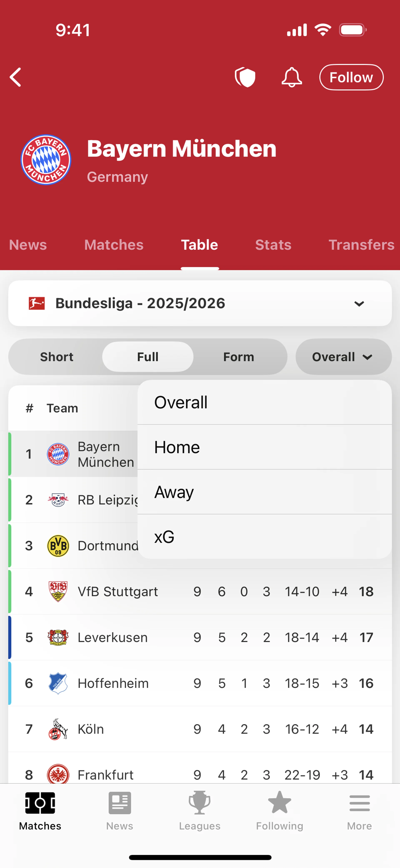Collapse the Overall filter dropdown
The image size is (400, 868).
343,357
